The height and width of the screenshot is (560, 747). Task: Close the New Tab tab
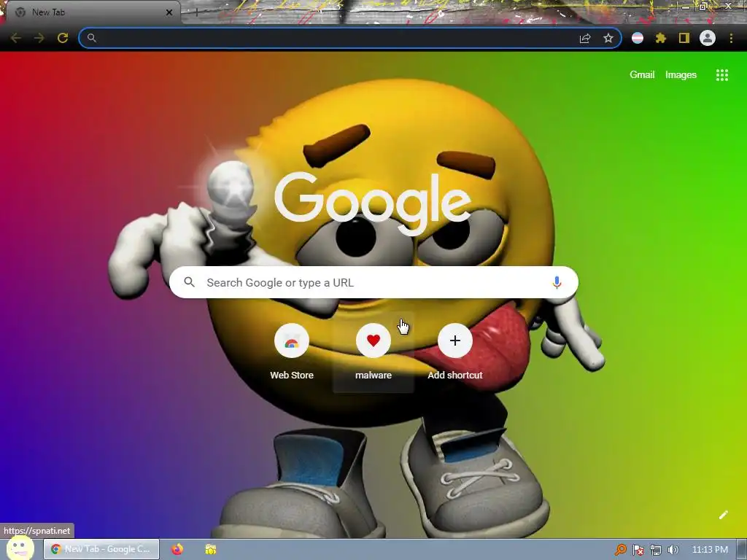coord(169,12)
